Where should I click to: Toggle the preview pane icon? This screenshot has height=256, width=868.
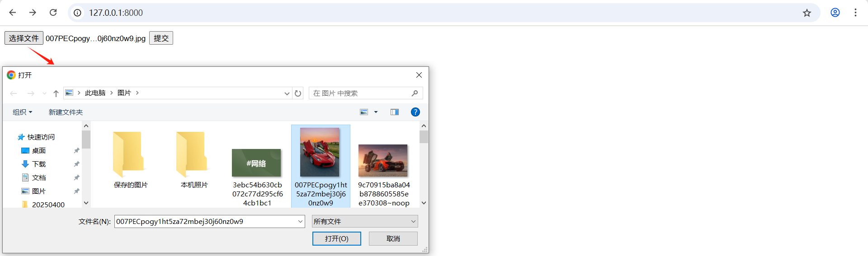click(395, 112)
